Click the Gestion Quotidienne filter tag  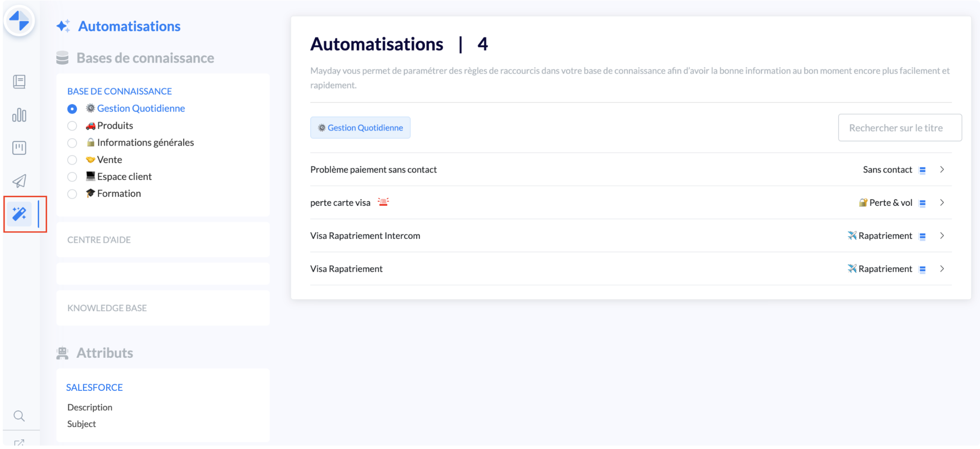point(360,128)
